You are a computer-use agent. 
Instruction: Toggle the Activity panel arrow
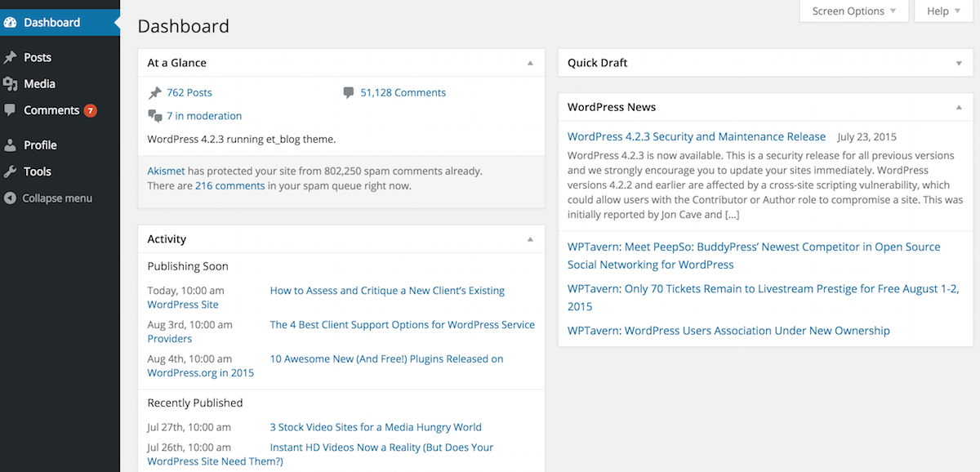[530, 239]
